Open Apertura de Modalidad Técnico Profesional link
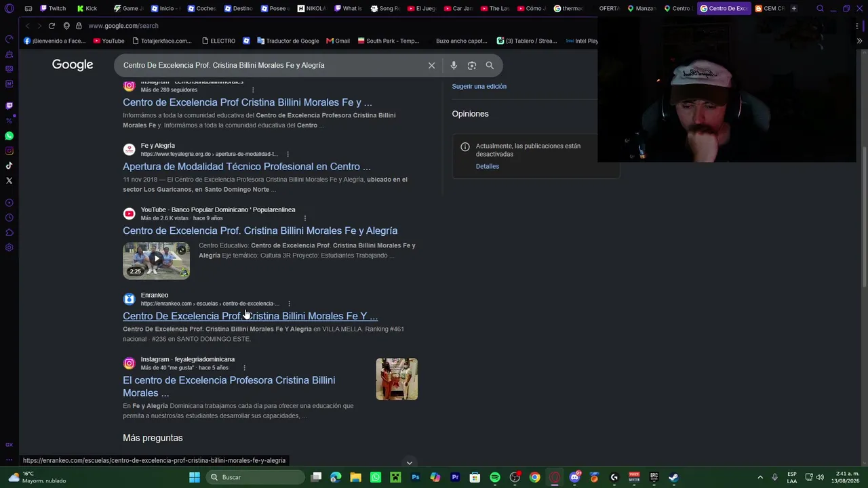 247,166
